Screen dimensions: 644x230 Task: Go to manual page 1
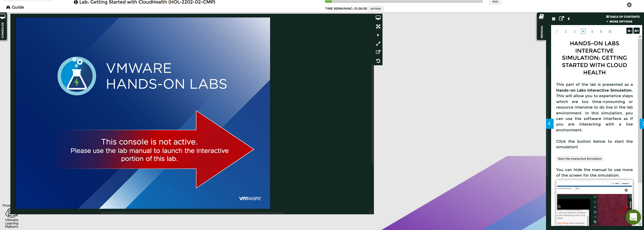click(557, 31)
